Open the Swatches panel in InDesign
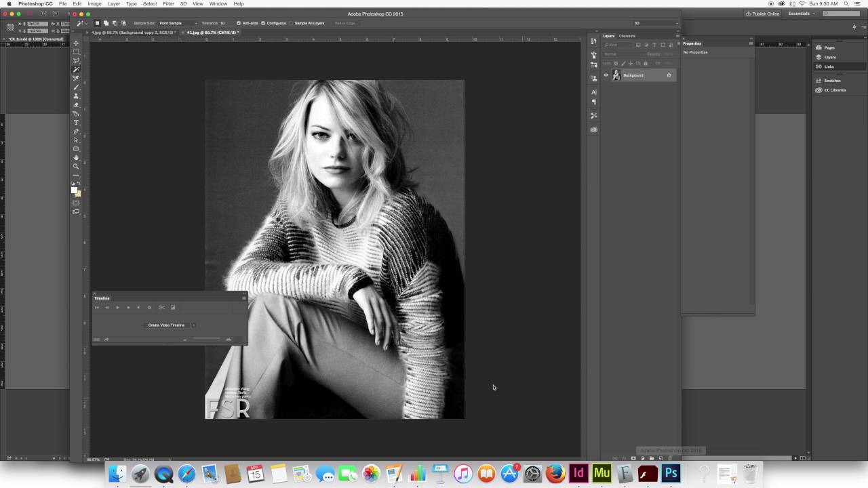 pyautogui.click(x=840, y=81)
